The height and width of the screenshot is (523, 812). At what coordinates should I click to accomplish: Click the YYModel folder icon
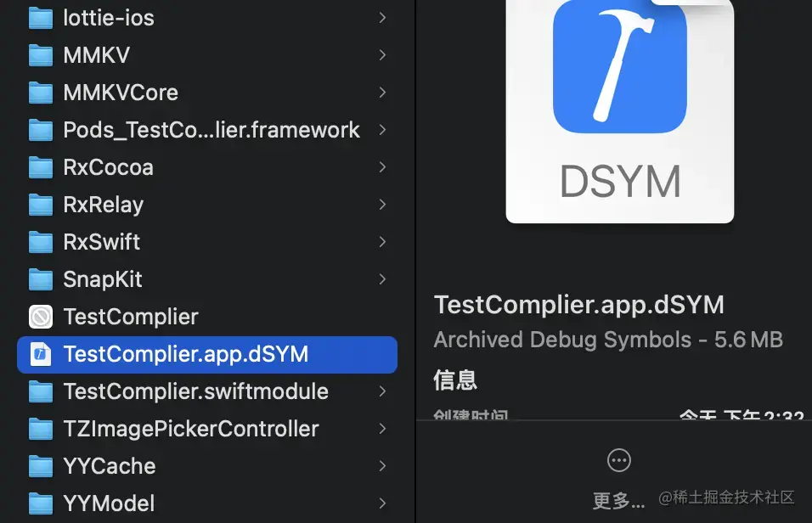tap(41, 503)
